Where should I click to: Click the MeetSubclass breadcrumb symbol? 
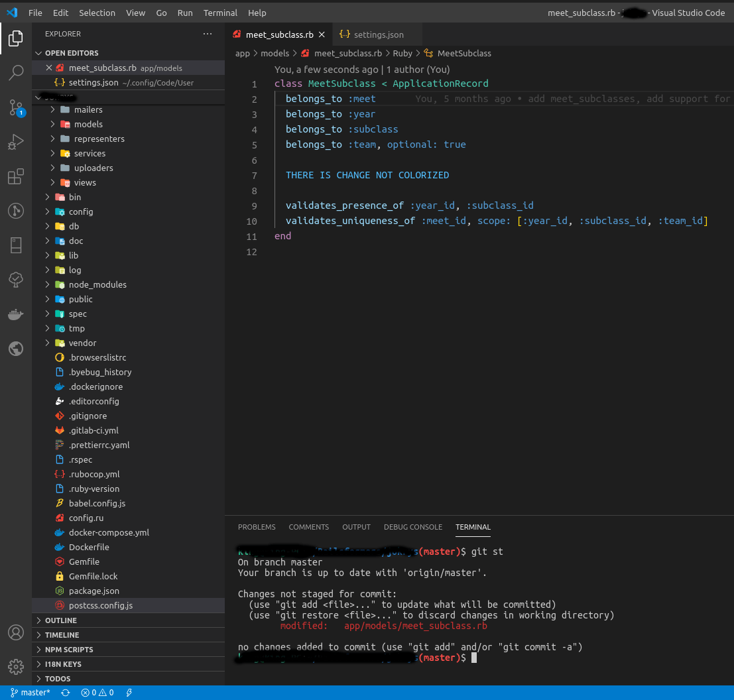tap(464, 53)
